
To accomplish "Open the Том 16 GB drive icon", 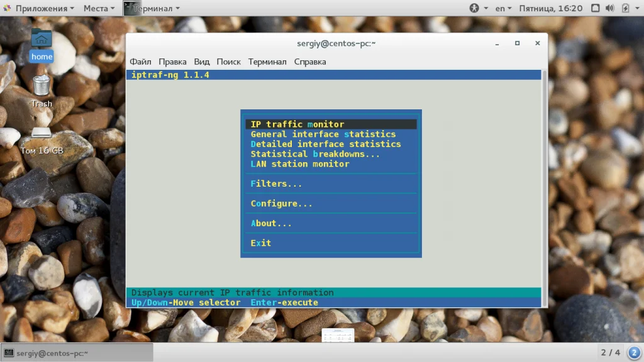I will coord(42,141).
